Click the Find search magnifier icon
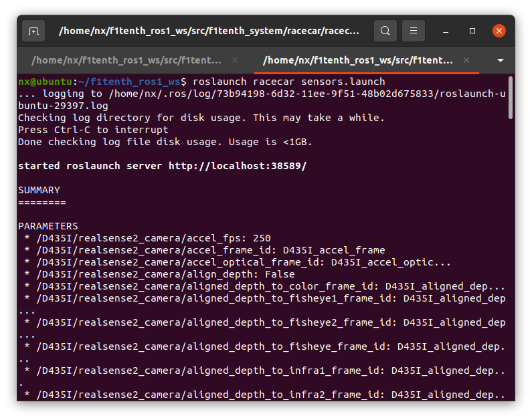 [385, 31]
